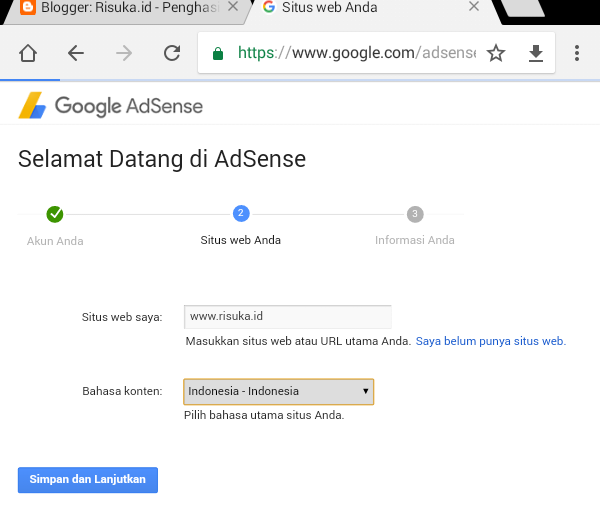
Task: Focus the Situs web saya input field
Action: tap(288, 317)
